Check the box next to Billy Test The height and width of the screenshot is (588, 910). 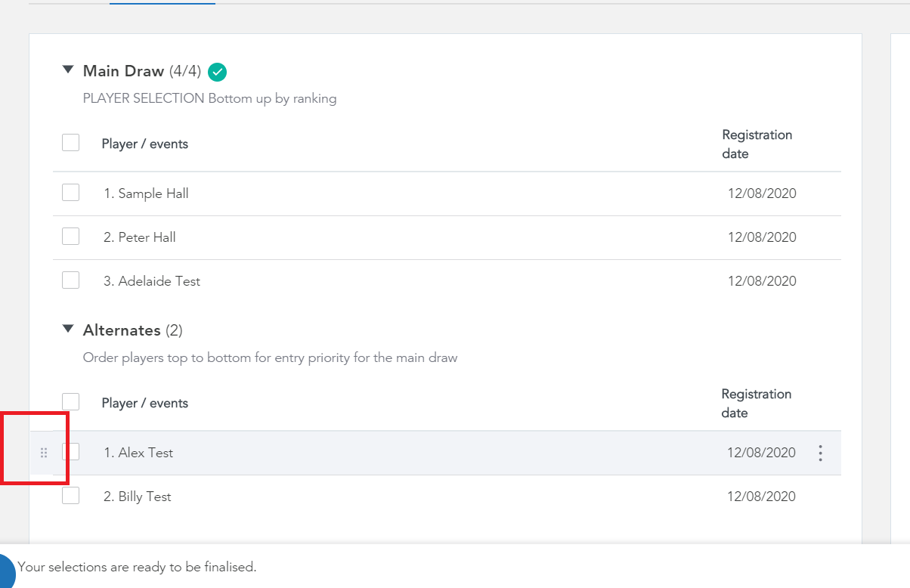[x=70, y=495]
